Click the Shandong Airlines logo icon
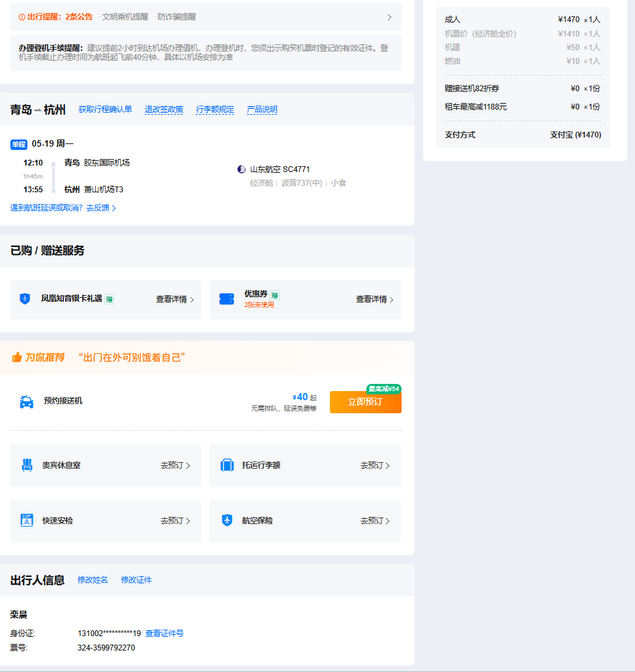 242,169
